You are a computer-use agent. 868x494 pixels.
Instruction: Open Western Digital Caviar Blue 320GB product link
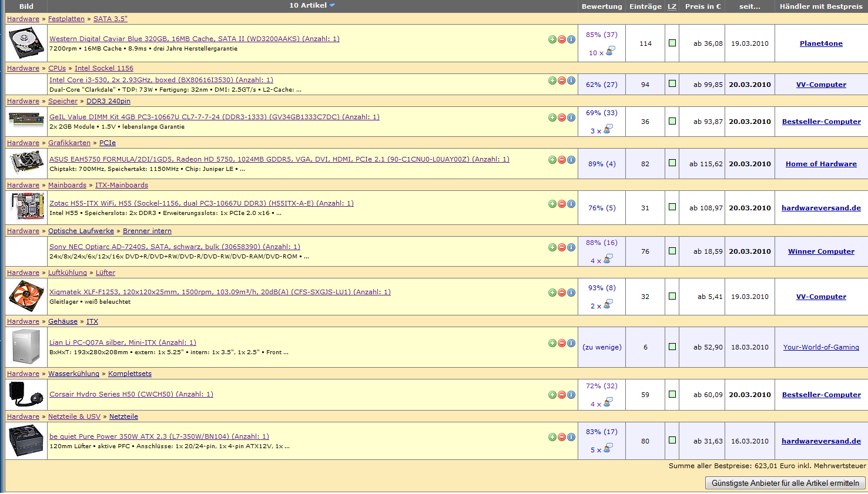(x=195, y=39)
